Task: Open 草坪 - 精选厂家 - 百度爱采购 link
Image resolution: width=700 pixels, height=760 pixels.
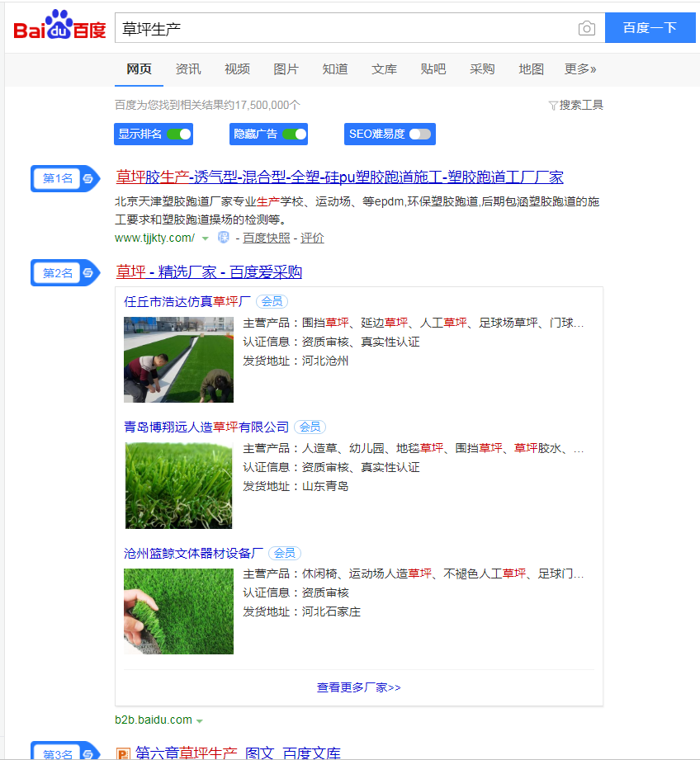Action: 209,272
